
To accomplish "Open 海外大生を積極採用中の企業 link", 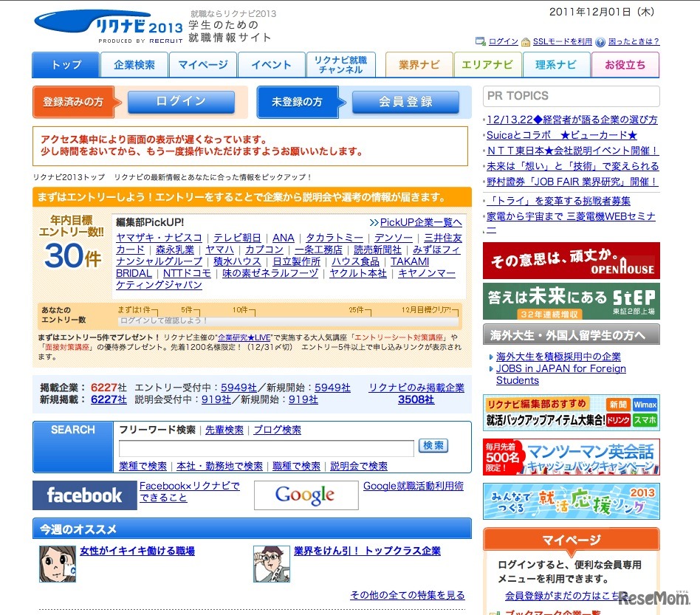I will point(558,357).
